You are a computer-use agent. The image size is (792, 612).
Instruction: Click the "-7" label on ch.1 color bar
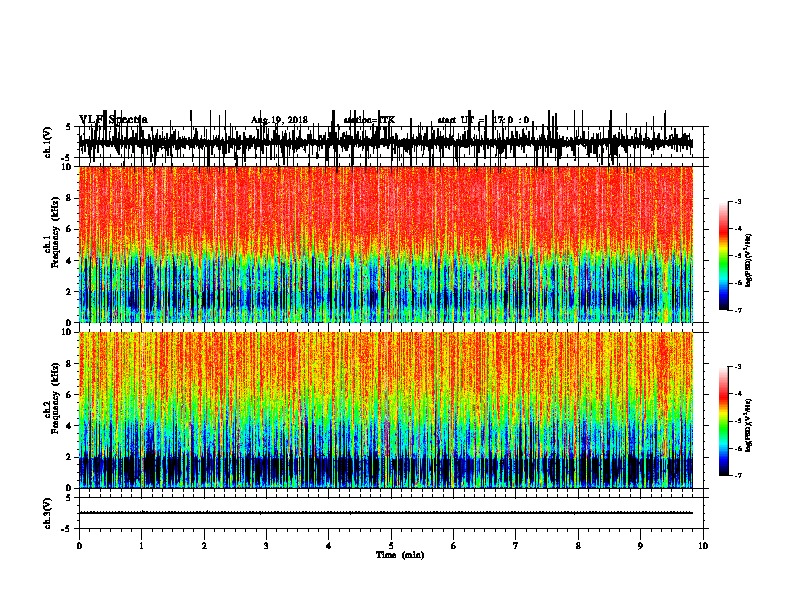pos(737,310)
